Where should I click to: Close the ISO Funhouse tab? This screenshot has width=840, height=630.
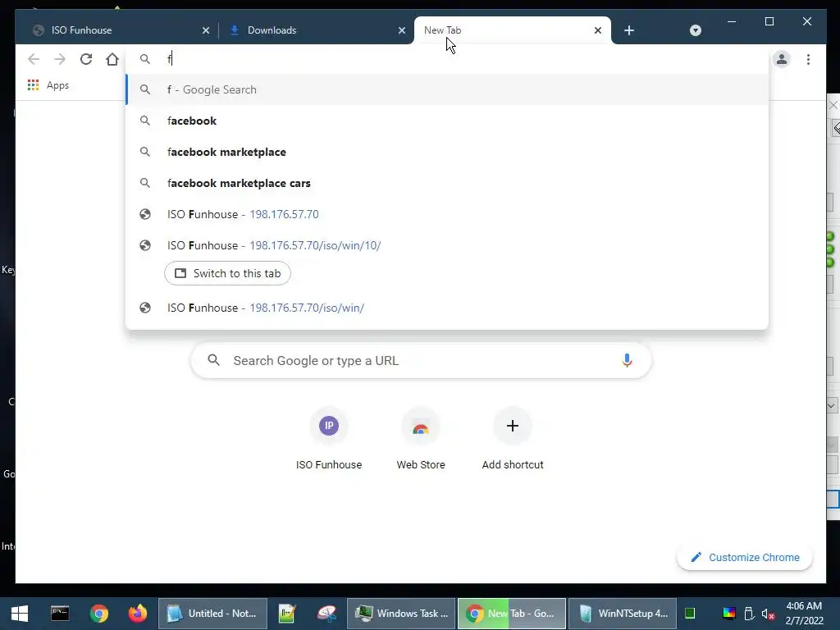click(206, 30)
